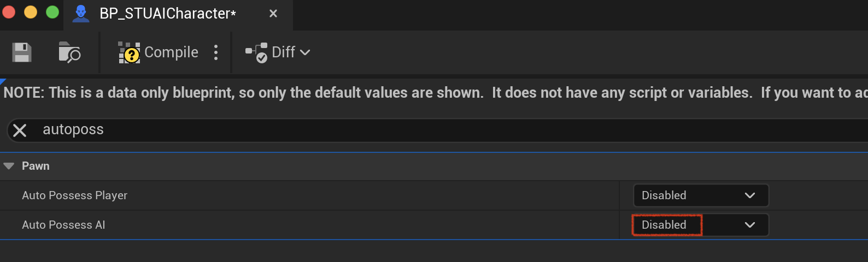Save the blueprint with the floppy disk icon
The height and width of the screenshot is (262, 868).
pyautogui.click(x=22, y=52)
